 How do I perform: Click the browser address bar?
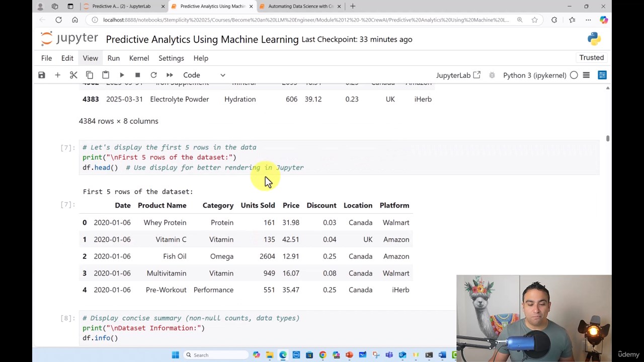[306, 20]
